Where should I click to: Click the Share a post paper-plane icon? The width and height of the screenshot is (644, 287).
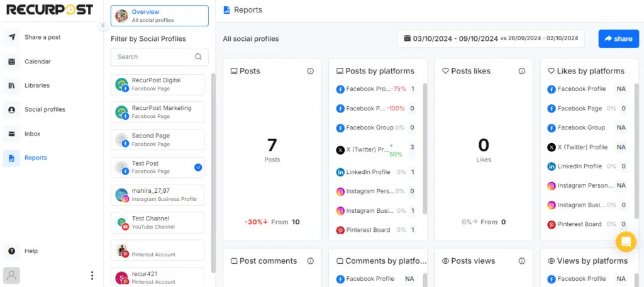coord(11,37)
